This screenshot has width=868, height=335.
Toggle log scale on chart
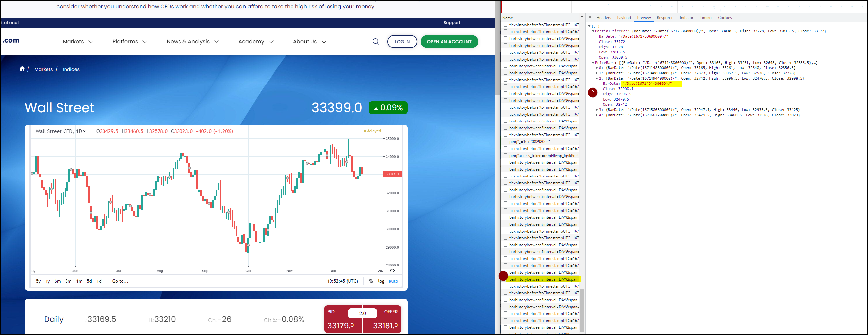[381, 281]
